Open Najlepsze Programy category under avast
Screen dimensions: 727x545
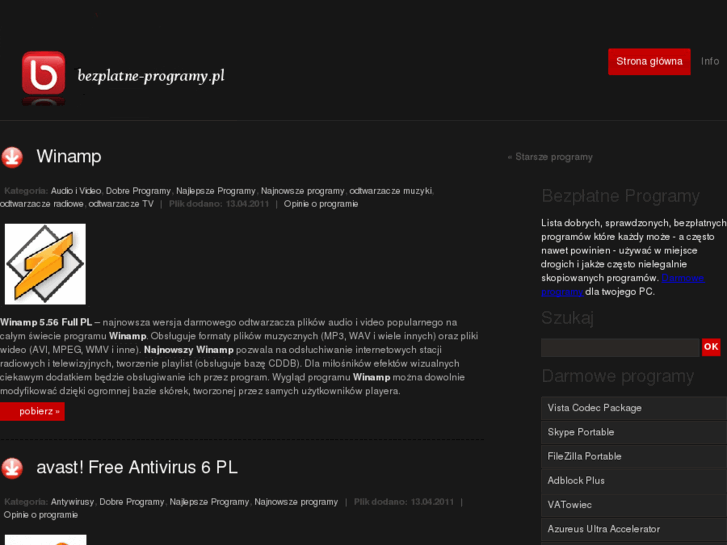209,502
